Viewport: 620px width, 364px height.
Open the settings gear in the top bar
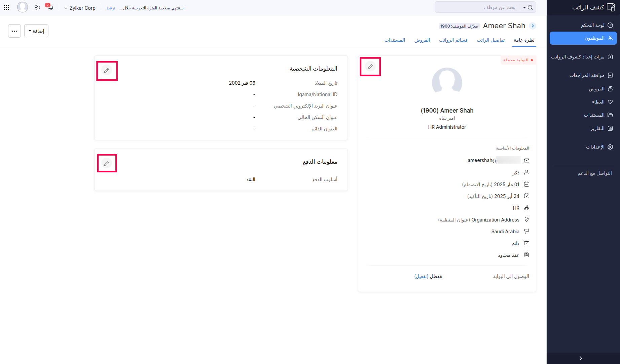click(37, 7)
